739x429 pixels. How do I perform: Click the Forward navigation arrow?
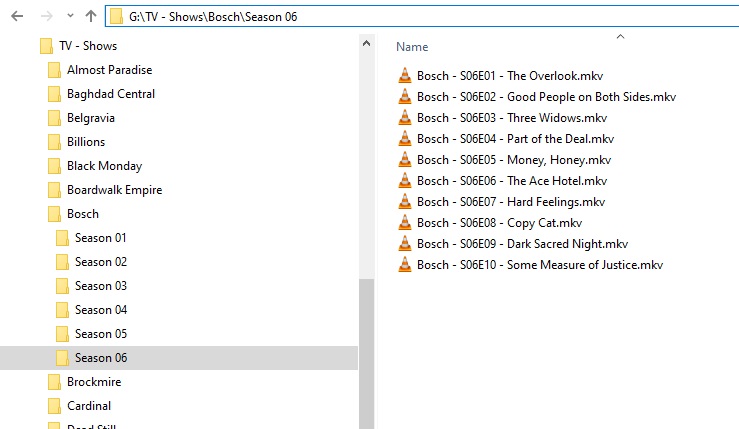point(46,16)
